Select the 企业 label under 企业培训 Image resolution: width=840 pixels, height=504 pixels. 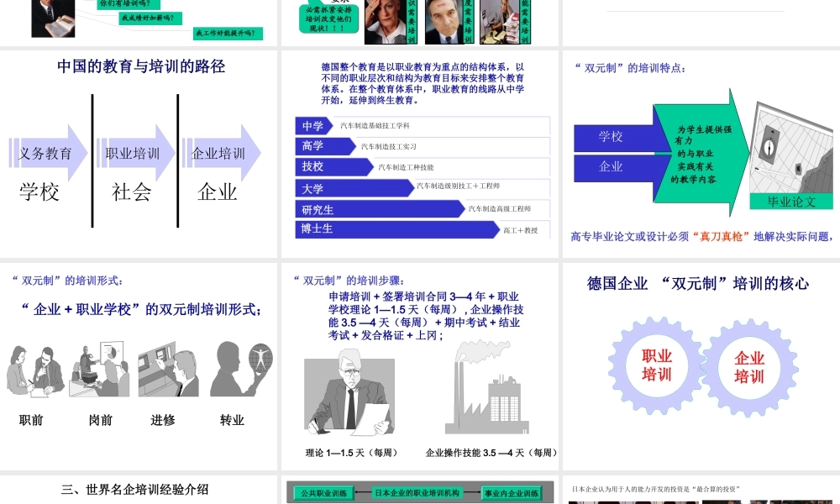point(217,192)
